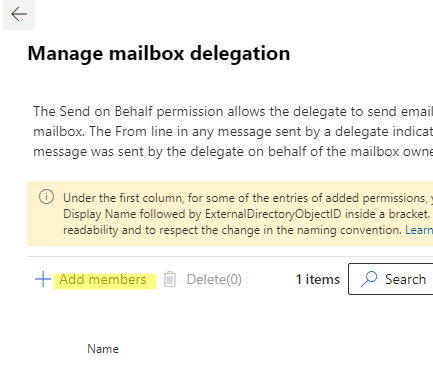
Task: Click the line starting mailbox. The From line
Action: [233, 132]
